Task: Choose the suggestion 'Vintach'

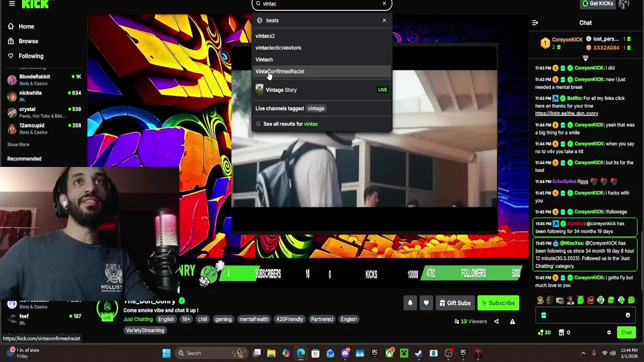Action: [322, 59]
